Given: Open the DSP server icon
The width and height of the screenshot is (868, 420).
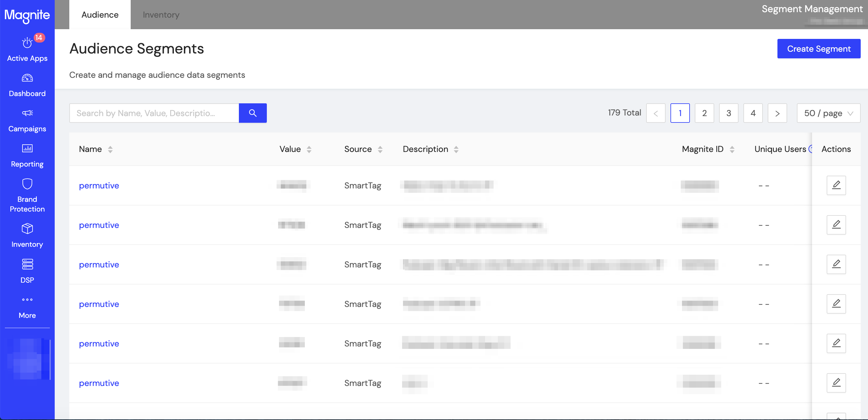Looking at the screenshot, I should [27, 264].
